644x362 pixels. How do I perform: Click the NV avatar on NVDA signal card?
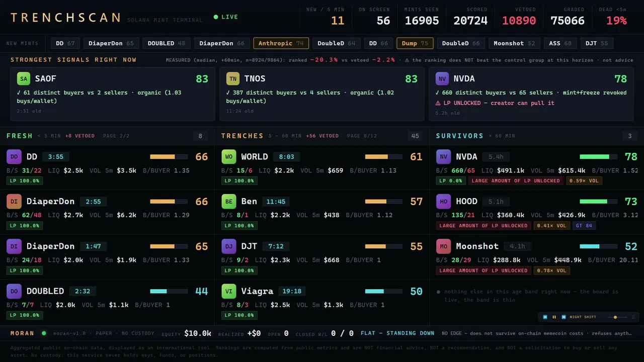click(442, 78)
